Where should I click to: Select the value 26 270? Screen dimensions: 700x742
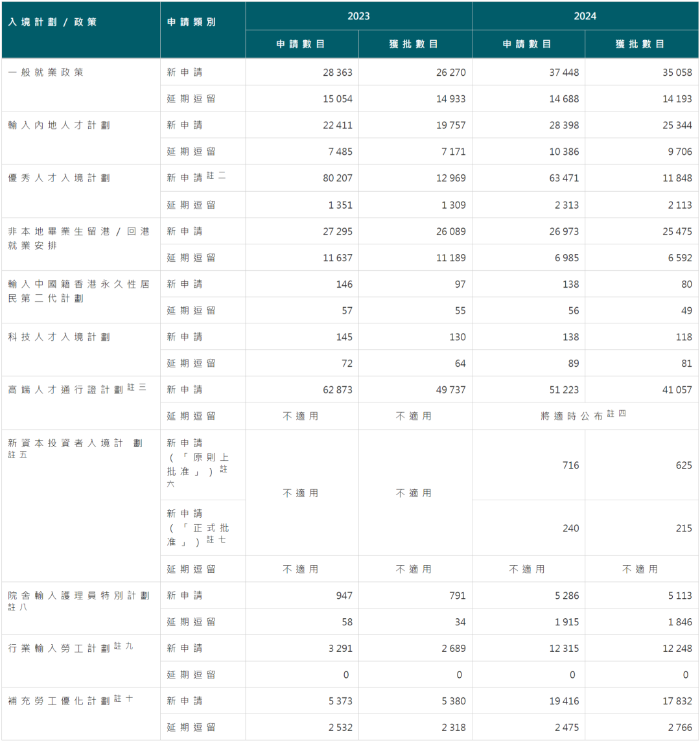tap(450, 73)
